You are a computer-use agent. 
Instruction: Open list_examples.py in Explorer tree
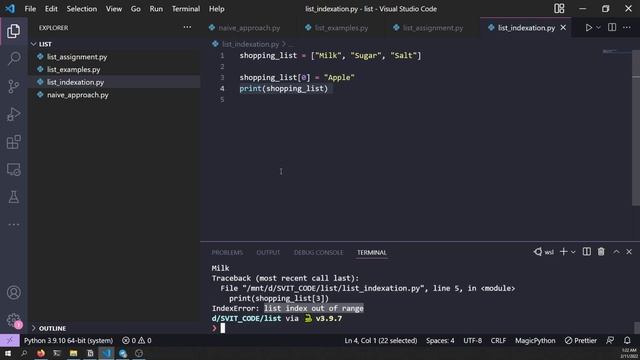114,69
